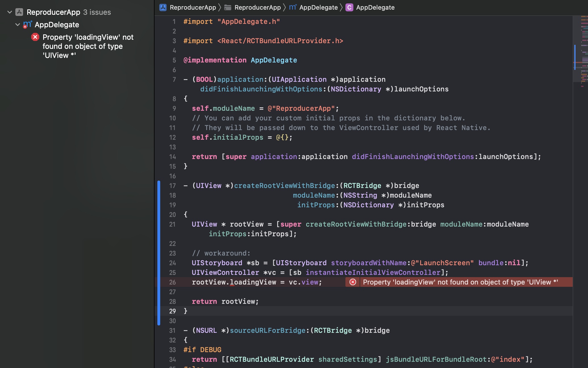Click the AppDelegate source icon with error badge
This screenshot has height=368, width=588.
27,24
